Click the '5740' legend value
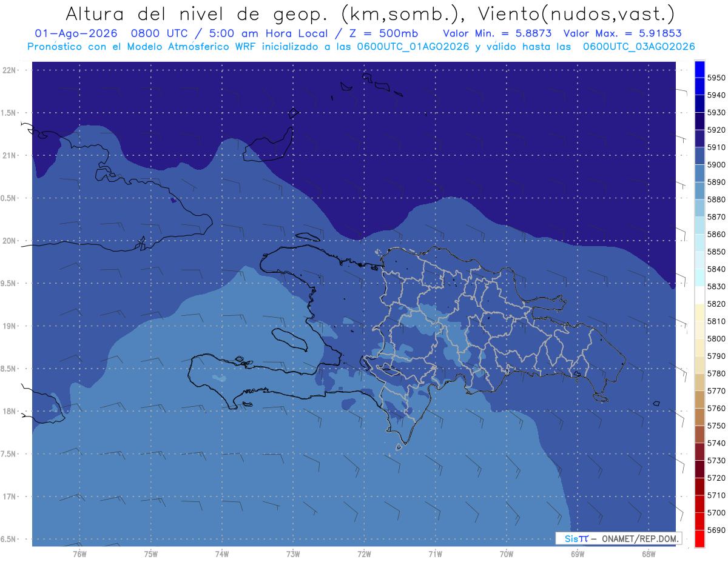Viewport: 728px width, 562px height. 716,443
